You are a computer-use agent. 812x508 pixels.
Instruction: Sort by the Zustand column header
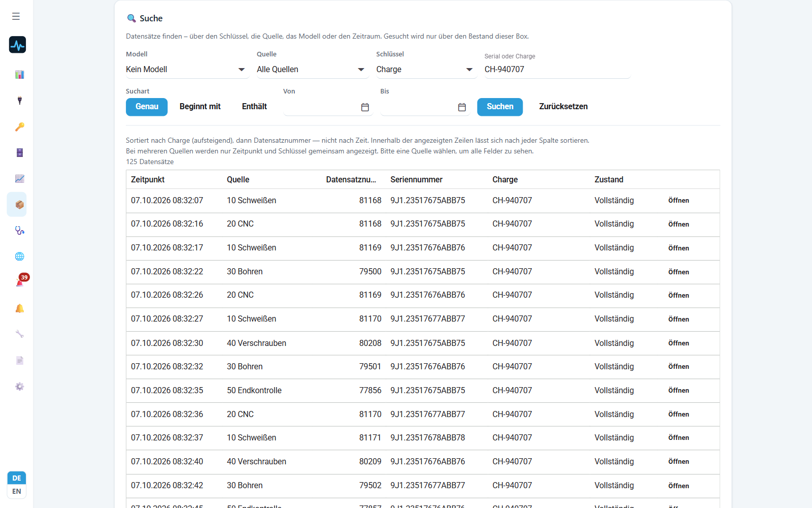pyautogui.click(x=609, y=180)
